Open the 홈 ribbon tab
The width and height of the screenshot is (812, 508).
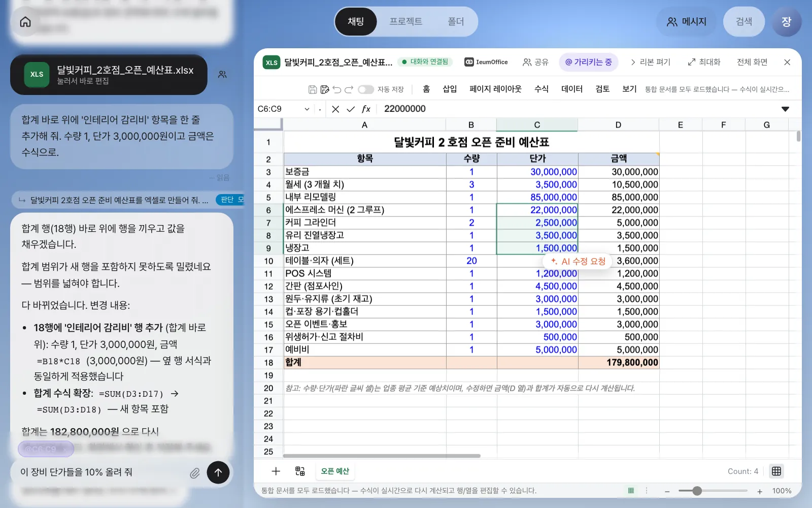426,89
